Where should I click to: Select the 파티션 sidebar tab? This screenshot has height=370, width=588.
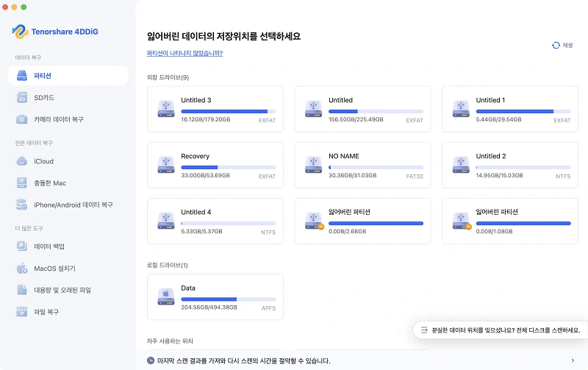pyautogui.click(x=68, y=76)
